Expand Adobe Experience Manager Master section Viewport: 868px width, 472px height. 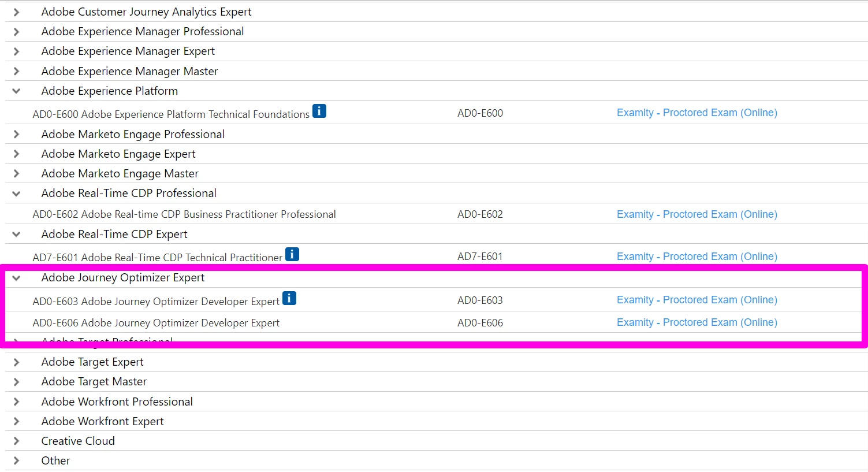click(x=16, y=71)
